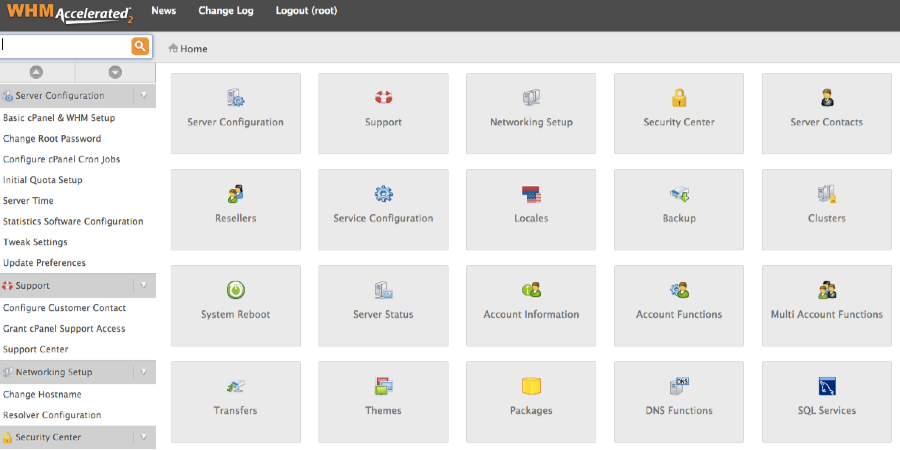
Task: Open the DNS Functions tile
Action: [678, 402]
